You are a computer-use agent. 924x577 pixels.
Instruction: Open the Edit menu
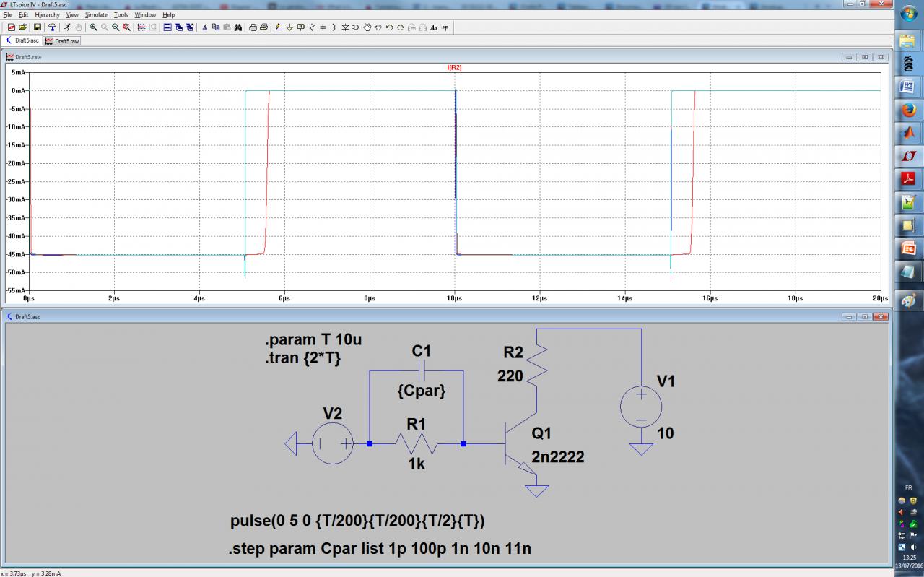(24, 14)
